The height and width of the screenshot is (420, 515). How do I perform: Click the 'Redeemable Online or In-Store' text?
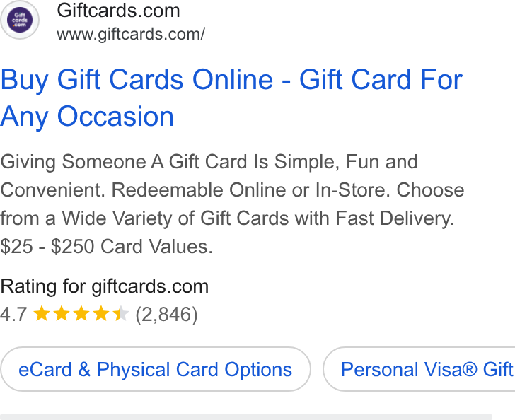[250, 189]
